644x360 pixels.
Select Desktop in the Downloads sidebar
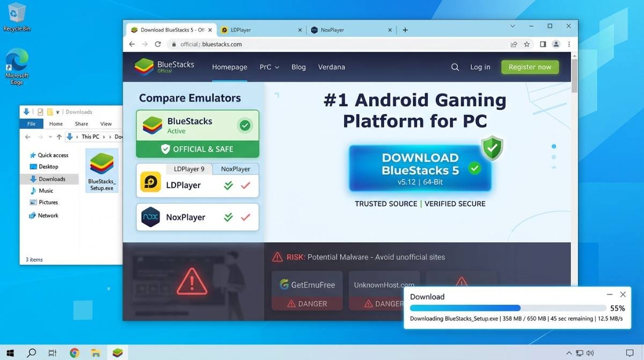(x=43, y=167)
